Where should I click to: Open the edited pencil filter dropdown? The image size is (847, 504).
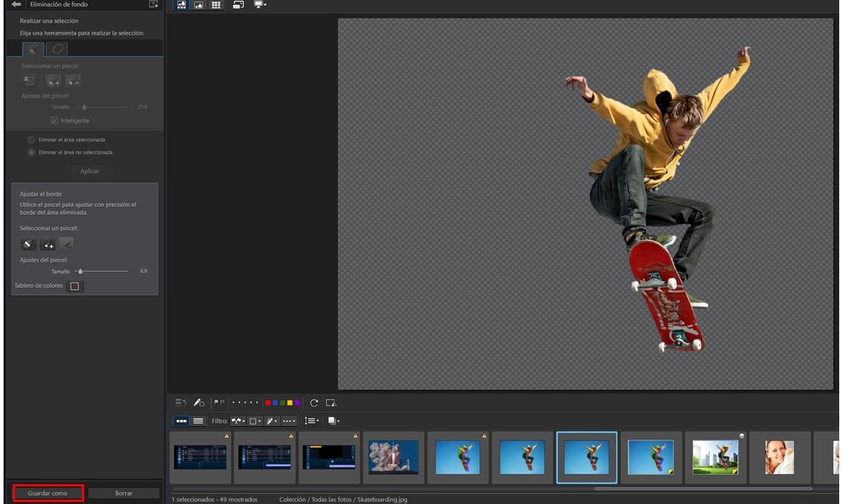(x=272, y=421)
